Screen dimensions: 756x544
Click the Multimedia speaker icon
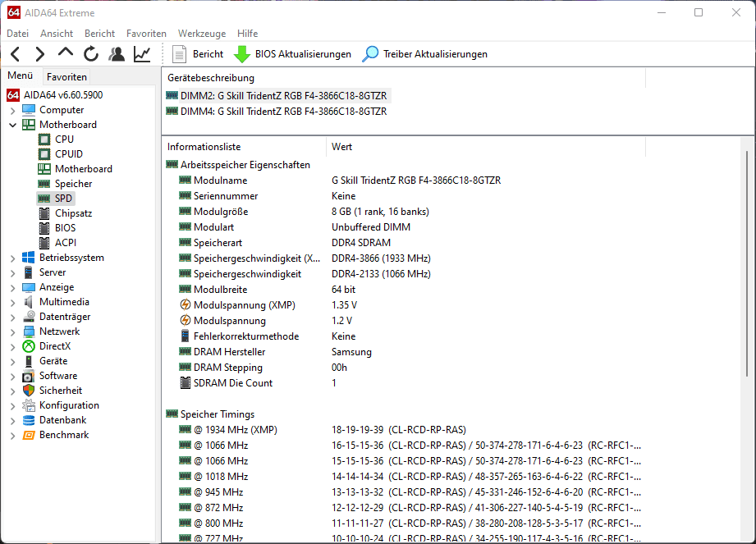tap(29, 302)
